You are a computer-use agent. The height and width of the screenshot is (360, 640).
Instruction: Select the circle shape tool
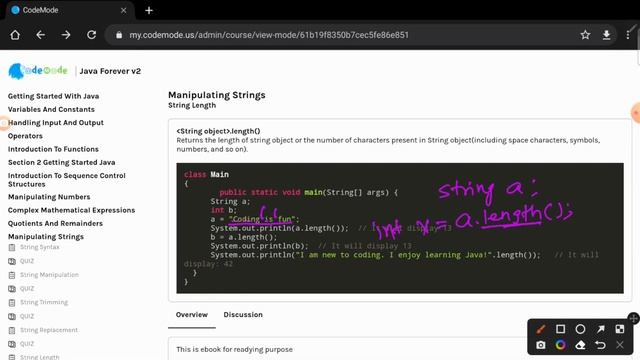click(x=580, y=329)
